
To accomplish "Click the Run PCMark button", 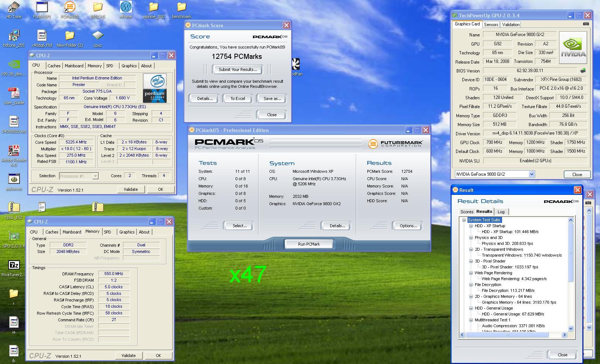I will click(309, 244).
